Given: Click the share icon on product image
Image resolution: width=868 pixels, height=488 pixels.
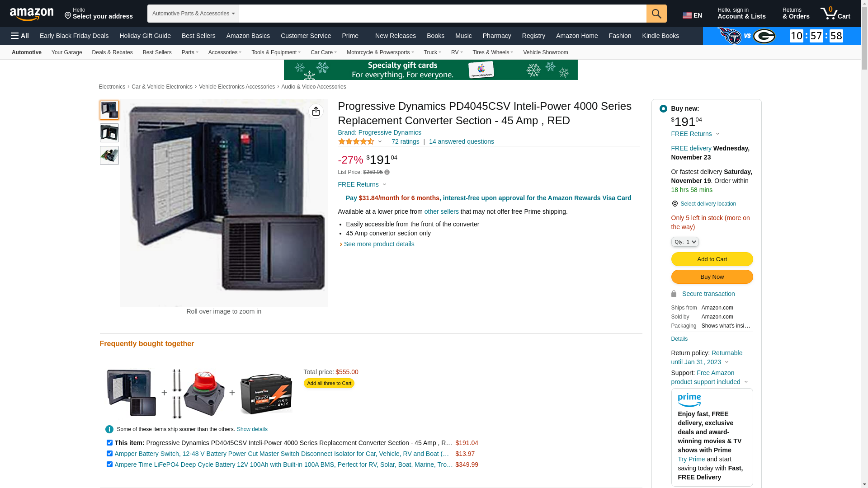Looking at the screenshot, I should 316,111.
